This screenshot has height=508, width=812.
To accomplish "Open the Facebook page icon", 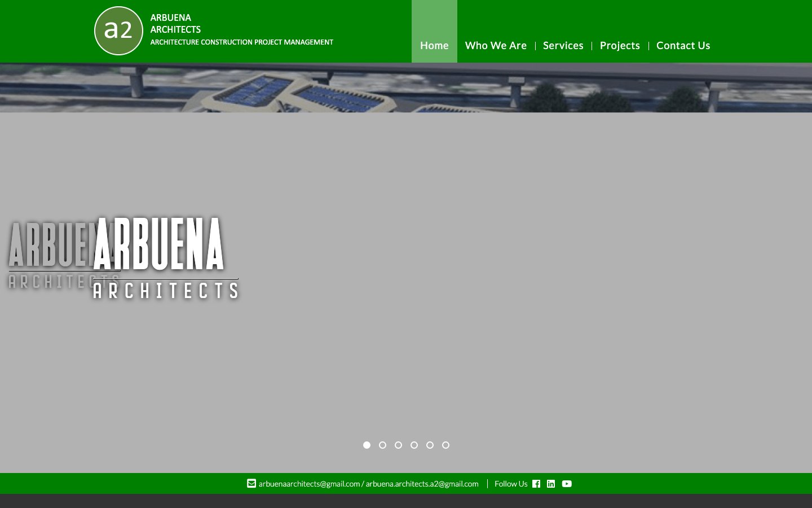I will click(x=536, y=484).
